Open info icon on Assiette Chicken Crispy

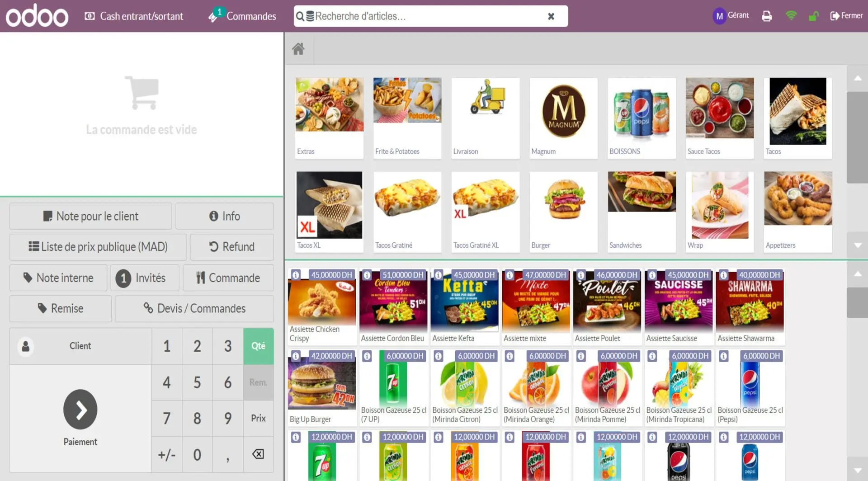296,275
